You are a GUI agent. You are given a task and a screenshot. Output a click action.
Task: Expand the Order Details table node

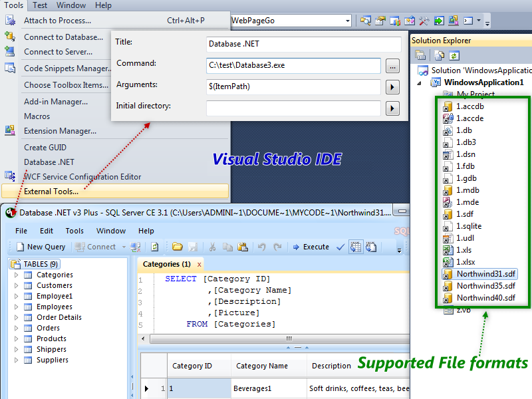click(x=16, y=317)
